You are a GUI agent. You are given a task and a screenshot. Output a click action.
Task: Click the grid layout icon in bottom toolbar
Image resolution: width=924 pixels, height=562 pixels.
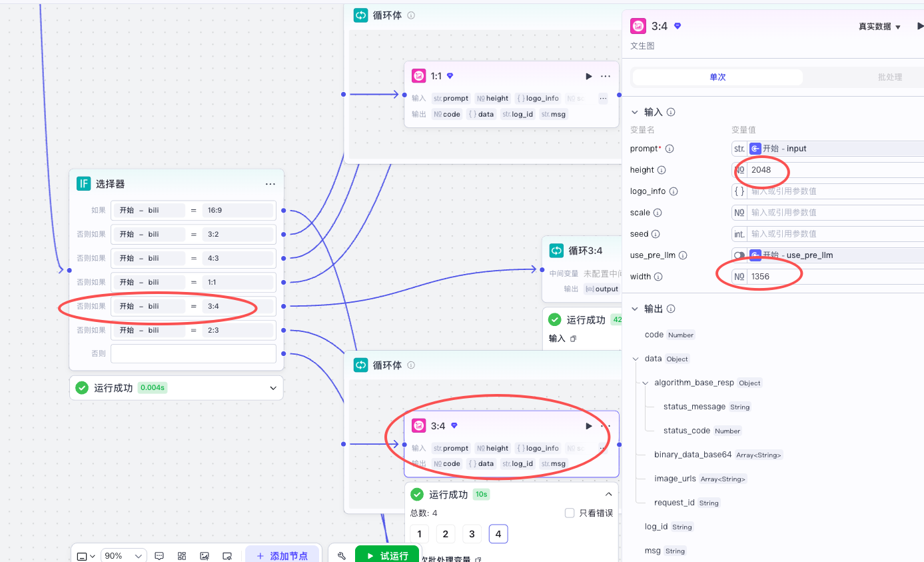point(182,556)
